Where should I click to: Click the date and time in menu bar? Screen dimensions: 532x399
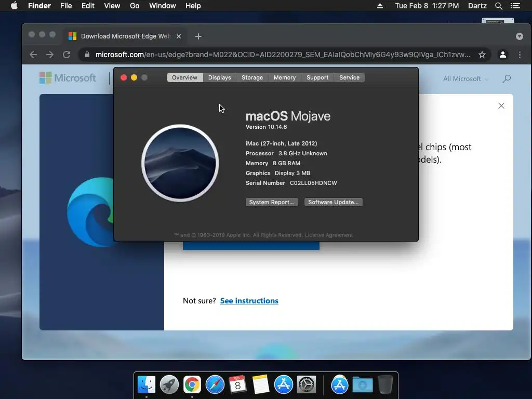coord(427,6)
